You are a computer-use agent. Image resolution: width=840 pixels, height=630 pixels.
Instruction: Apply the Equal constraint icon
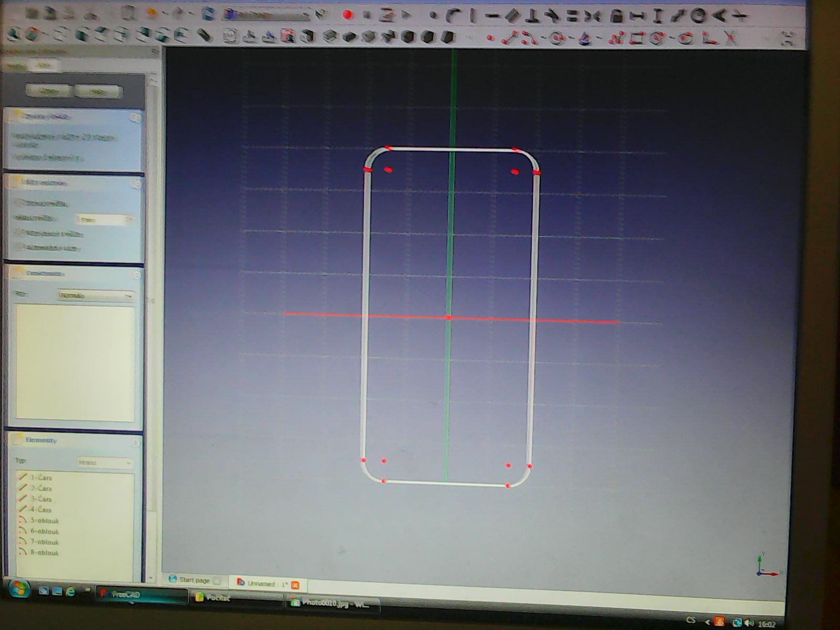(573, 16)
